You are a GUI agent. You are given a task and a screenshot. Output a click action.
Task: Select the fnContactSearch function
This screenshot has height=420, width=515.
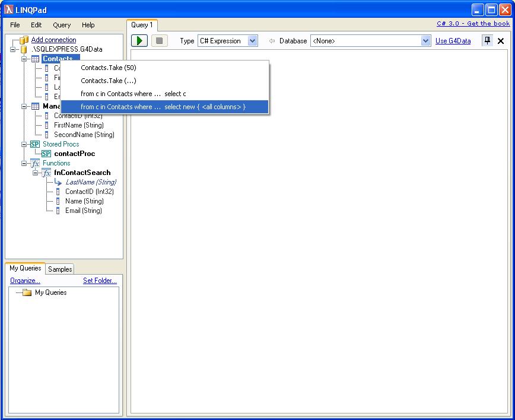[x=82, y=173]
